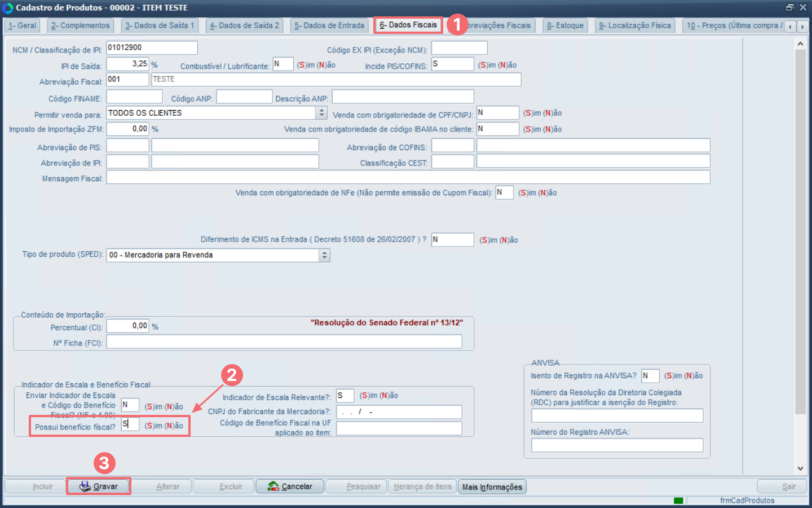Switch to the '1- Geral' tab

(x=23, y=25)
